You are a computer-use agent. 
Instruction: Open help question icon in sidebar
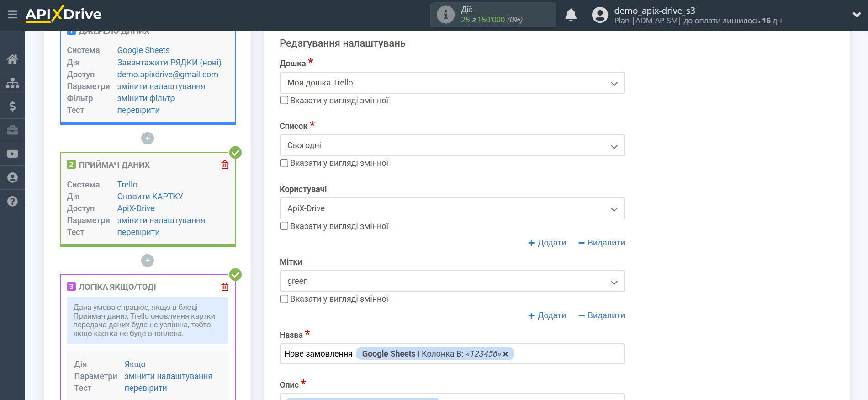[12, 202]
